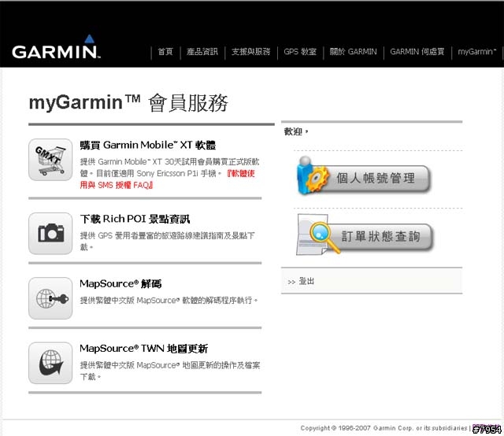This screenshot has height=436, width=504.
Task: Click the globe and key MapSource unlock icon
Action: pos(50,298)
